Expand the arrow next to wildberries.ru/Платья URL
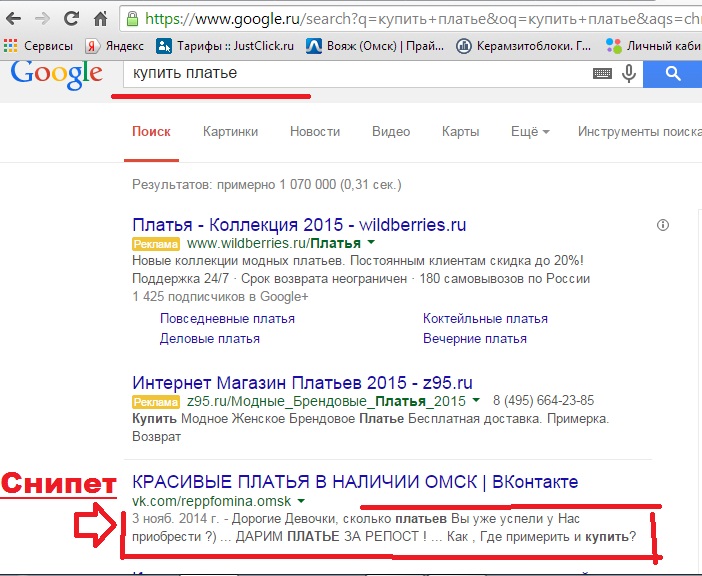702x576 pixels. [371, 243]
